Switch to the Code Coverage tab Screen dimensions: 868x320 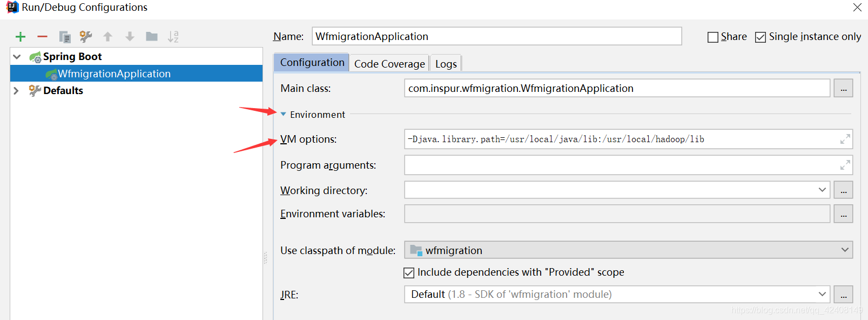pos(389,63)
